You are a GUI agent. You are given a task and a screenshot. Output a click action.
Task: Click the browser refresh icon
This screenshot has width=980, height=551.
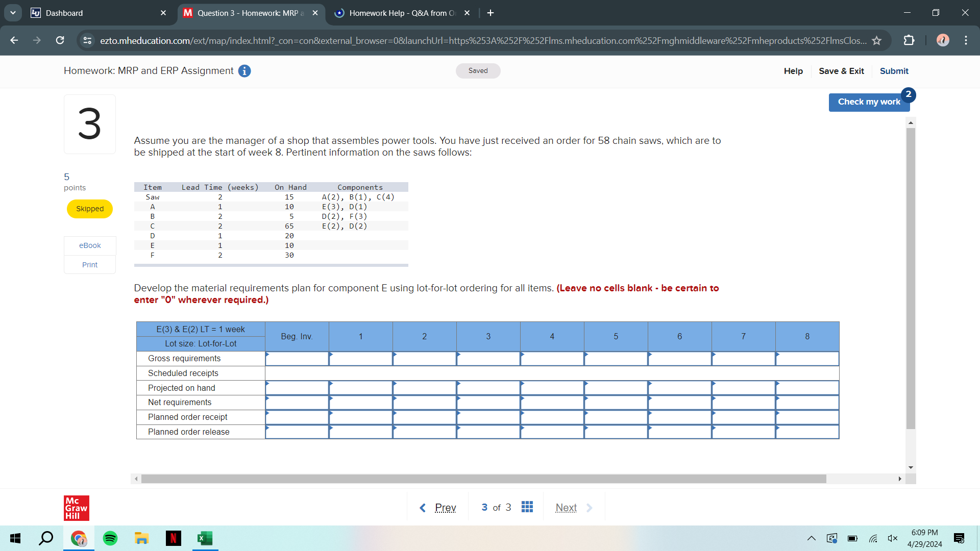tap(60, 40)
